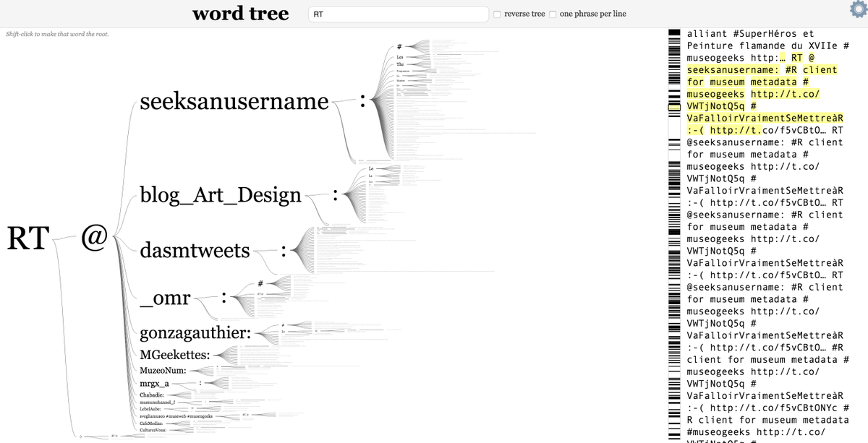Select the seeksanusername branch
This screenshot has width=868, height=443.
click(232, 102)
